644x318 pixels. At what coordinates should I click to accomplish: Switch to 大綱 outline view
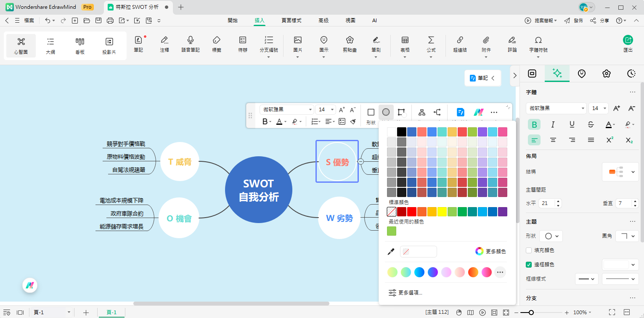click(x=50, y=45)
